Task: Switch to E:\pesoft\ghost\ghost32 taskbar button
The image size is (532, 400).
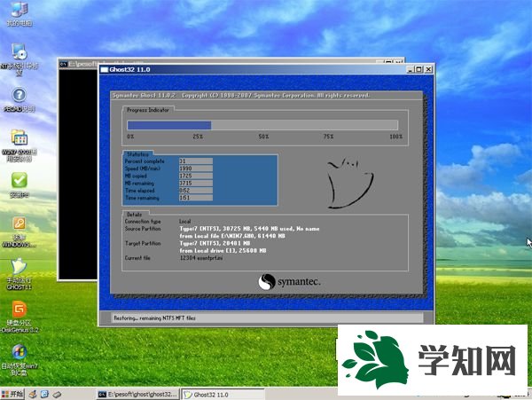Action: [x=137, y=394]
